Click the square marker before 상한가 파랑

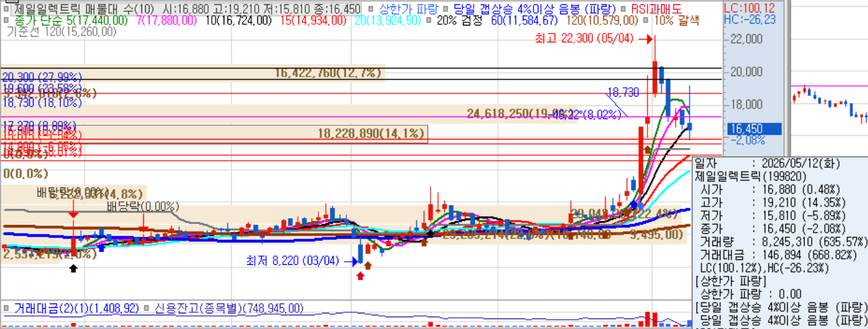pos(371,9)
